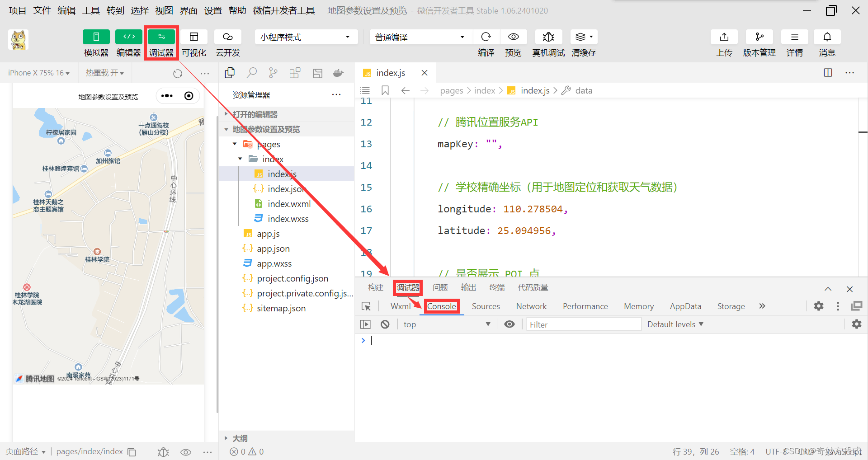Viewport: 868px width, 460px height.
Task: Open the 项目 menu
Action: point(18,10)
